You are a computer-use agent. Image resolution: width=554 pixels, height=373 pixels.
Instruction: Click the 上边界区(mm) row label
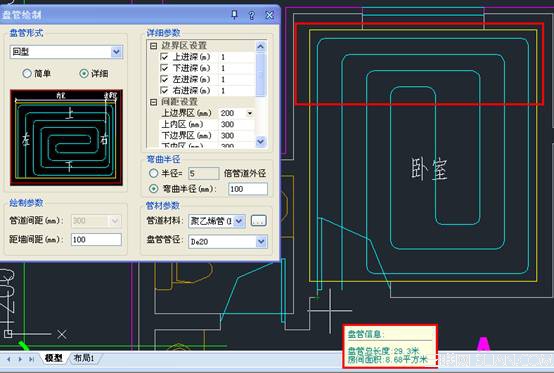coord(187,113)
